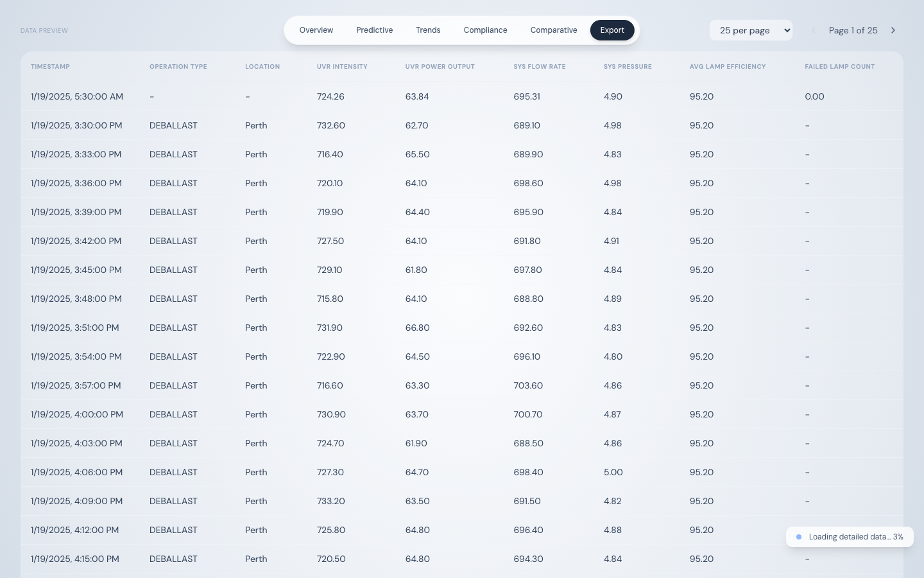924x578 pixels.
Task: Click flow rate value 688.50
Action: coord(529,443)
